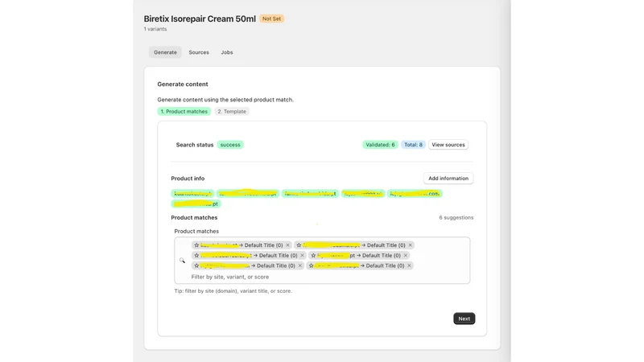The image size is (644, 362).
Task: Star the second chip in the top row
Action: 299,245
